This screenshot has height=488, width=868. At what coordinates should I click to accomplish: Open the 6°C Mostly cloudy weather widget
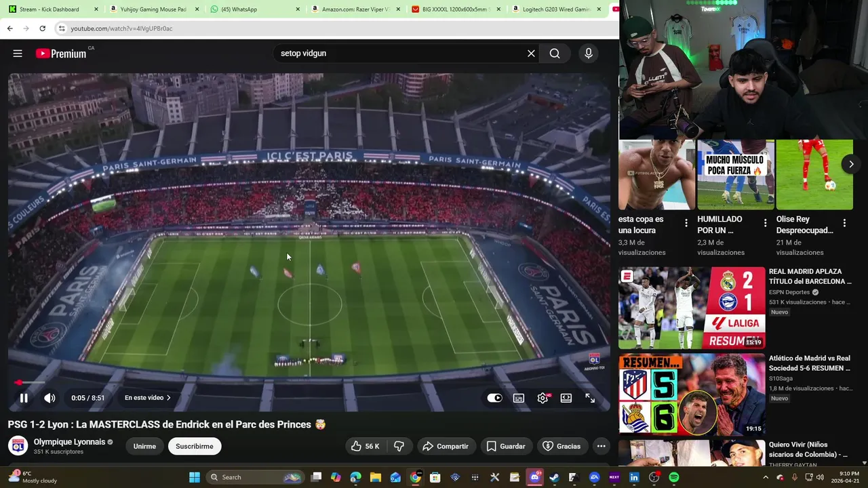coord(32,477)
